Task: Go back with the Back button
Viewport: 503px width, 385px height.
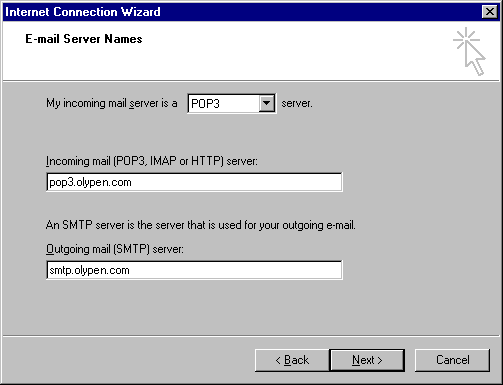Action: click(x=292, y=360)
